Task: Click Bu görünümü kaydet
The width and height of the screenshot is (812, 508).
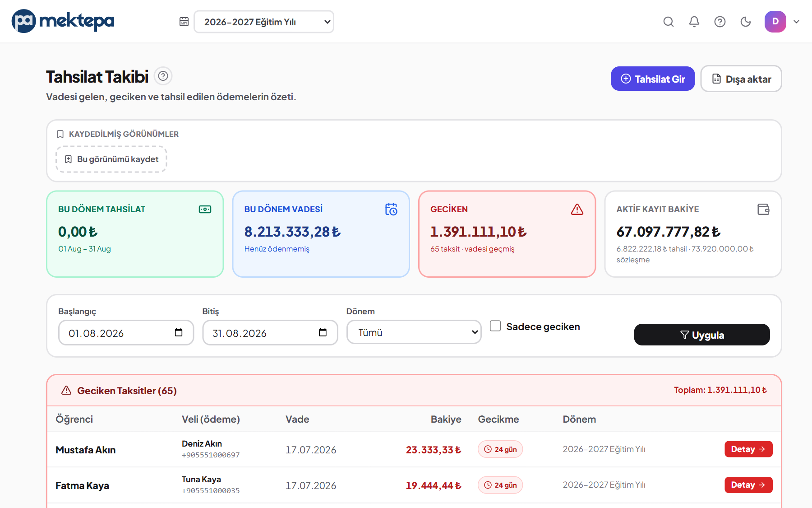Action: [x=111, y=159]
